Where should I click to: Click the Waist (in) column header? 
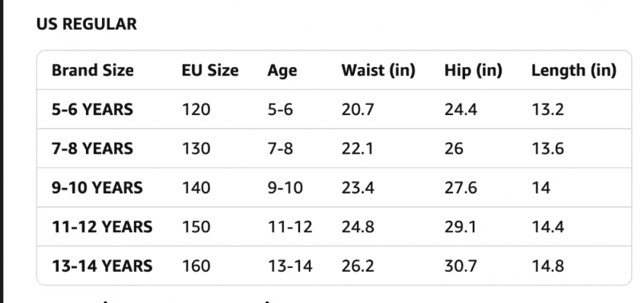[378, 70]
